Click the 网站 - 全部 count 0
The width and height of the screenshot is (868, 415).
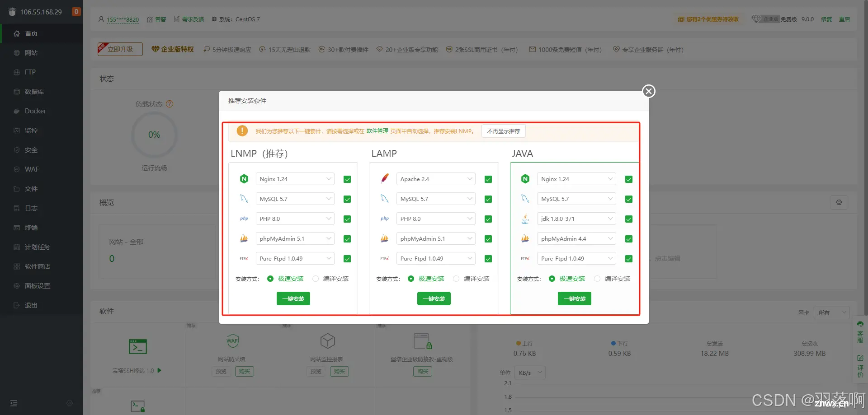(112, 259)
